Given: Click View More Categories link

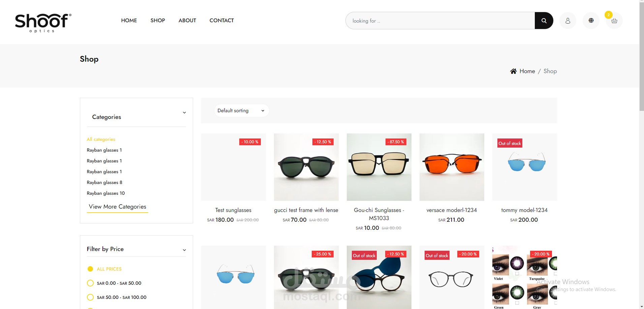Looking at the screenshot, I should (118, 207).
